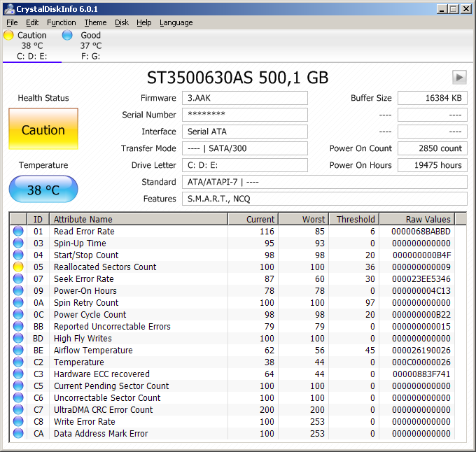This screenshot has height=452, width=476.
Task: Select the Reallocated Sectors Count attribute name
Action: [105, 267]
